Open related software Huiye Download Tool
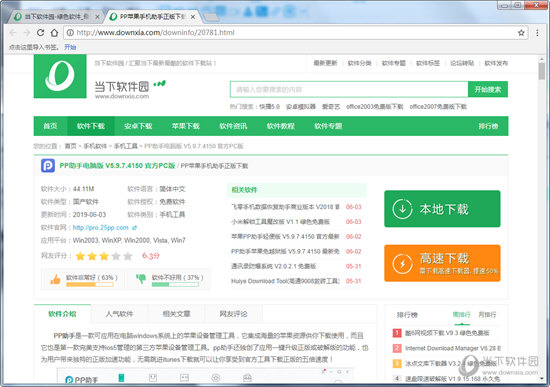The image size is (550, 387). [285, 281]
